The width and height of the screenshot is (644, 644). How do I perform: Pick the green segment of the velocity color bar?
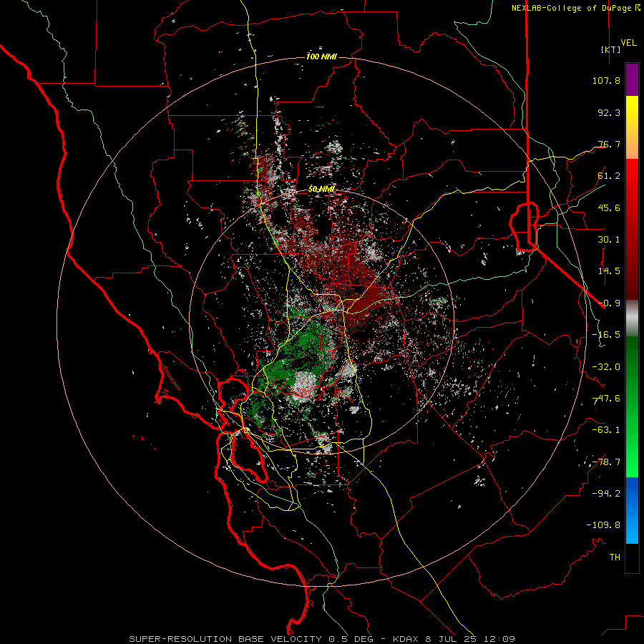(632, 406)
